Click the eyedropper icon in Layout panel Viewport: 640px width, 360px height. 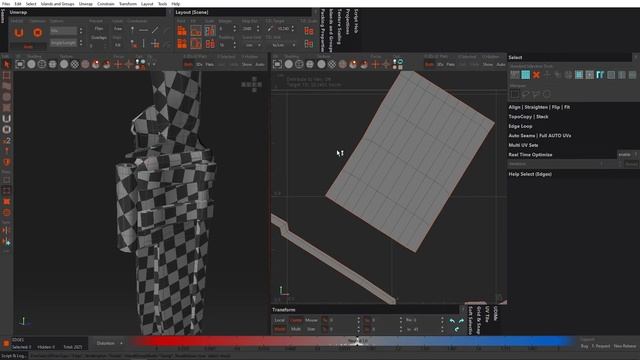pyautogui.click(x=270, y=29)
